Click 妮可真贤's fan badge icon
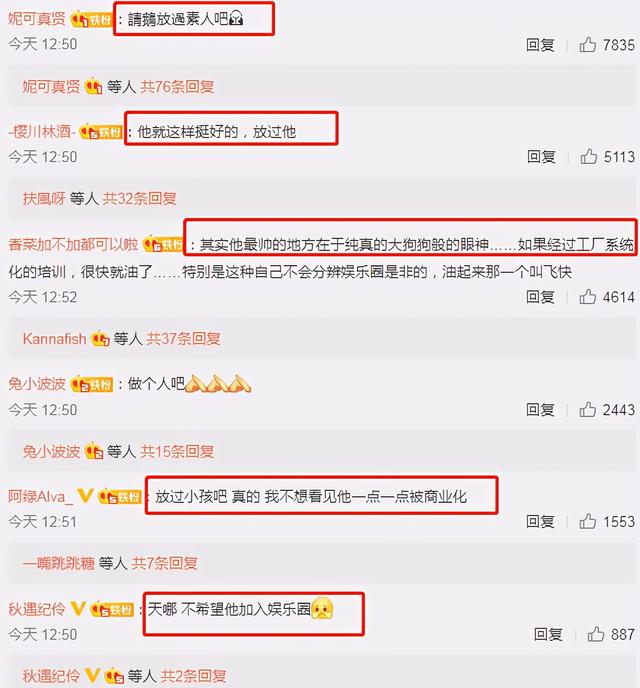Screen dimensions: 640x688 91,19
